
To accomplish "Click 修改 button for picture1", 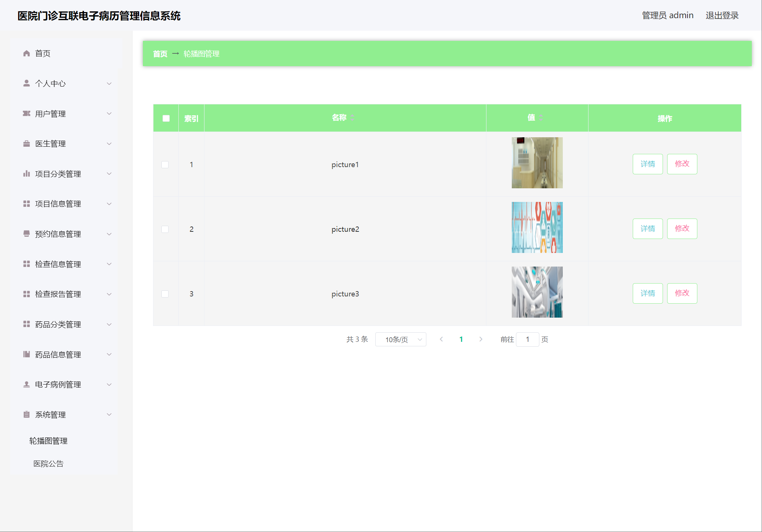I will [x=682, y=164].
